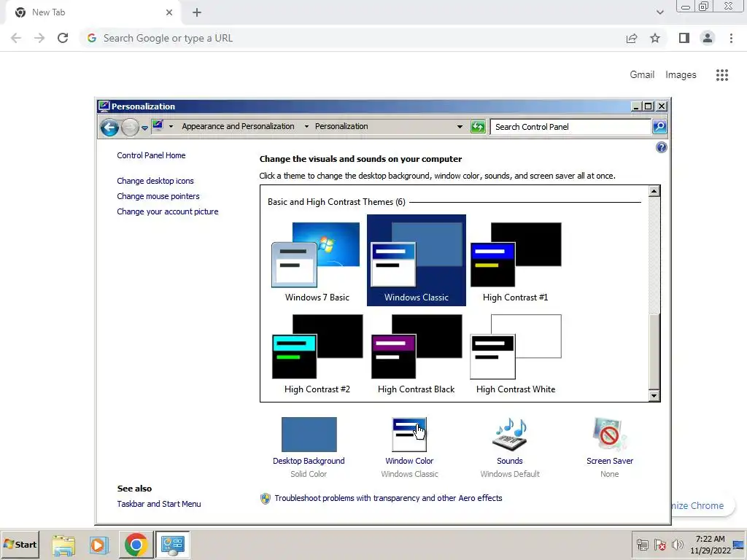Viewport: 747px width, 560px height.
Task: Select the High Contrast #1 theme
Action: tap(516, 260)
